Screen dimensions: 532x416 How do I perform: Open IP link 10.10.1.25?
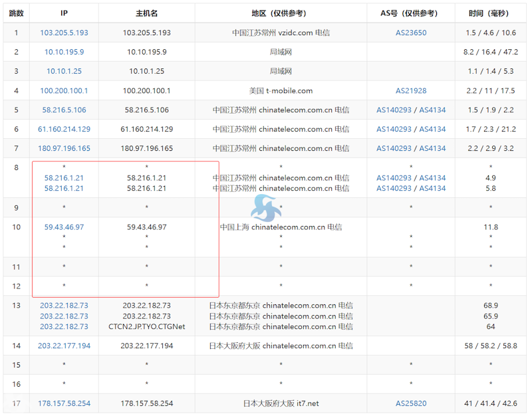pyautogui.click(x=64, y=71)
